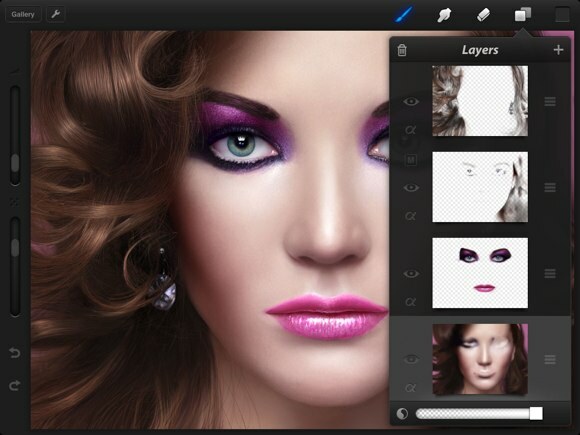Open the wrench settings menu

coord(55,14)
